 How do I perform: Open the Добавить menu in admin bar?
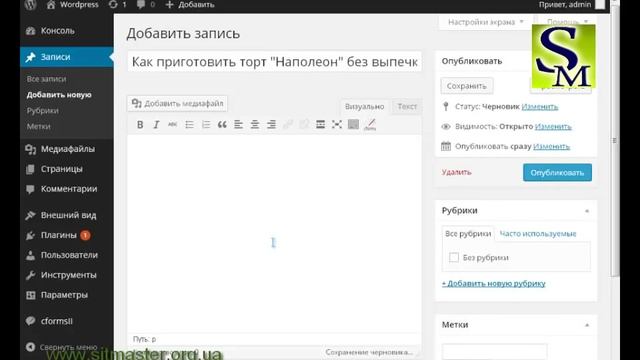[x=190, y=5]
